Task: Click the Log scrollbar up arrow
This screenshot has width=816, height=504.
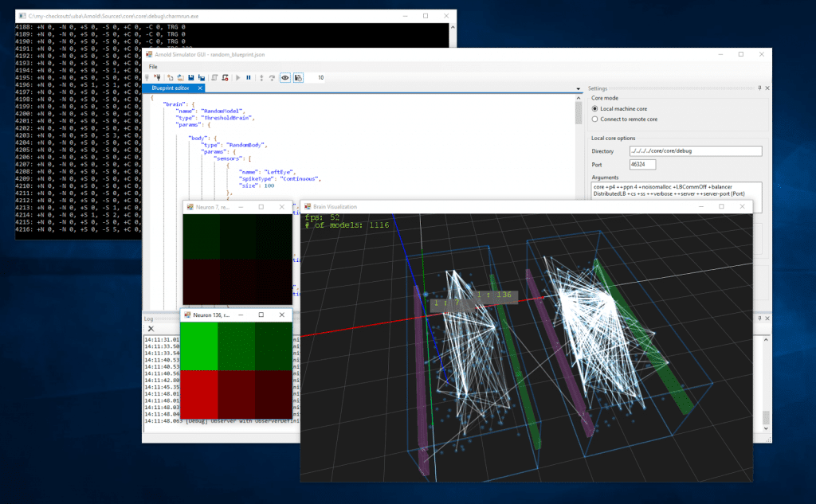Action: click(766, 340)
